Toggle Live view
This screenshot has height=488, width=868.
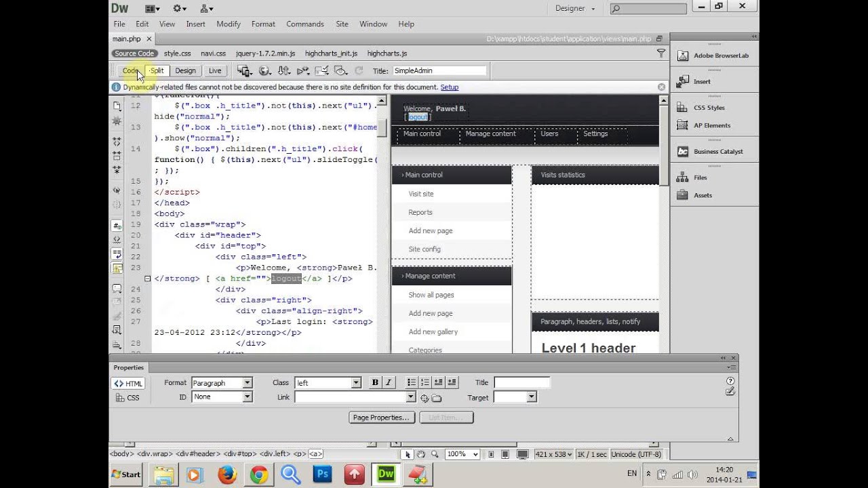(x=215, y=70)
